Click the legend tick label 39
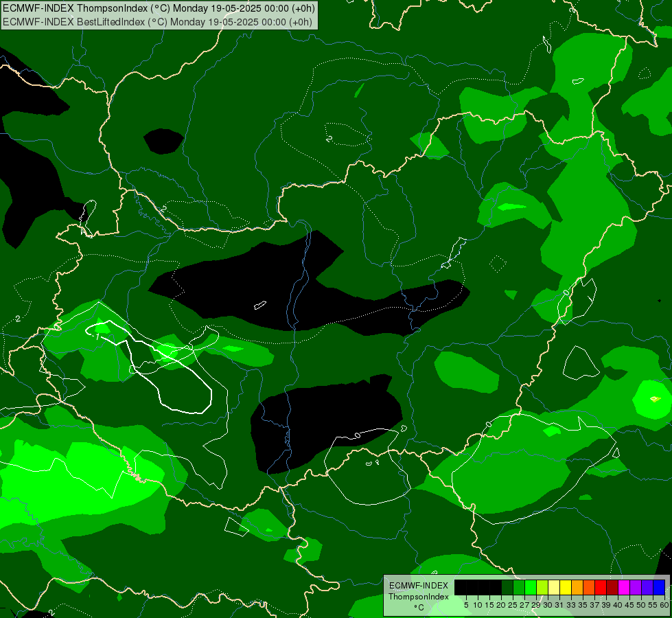This screenshot has height=618, width=672. [606, 605]
